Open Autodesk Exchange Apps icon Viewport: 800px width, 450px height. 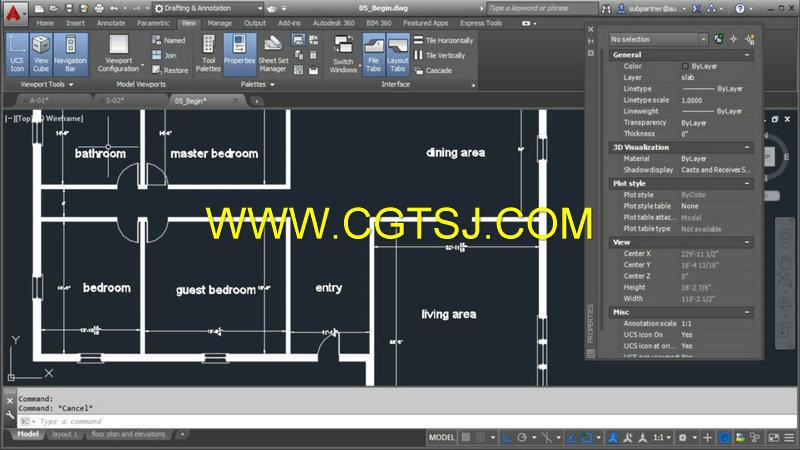[x=697, y=8]
